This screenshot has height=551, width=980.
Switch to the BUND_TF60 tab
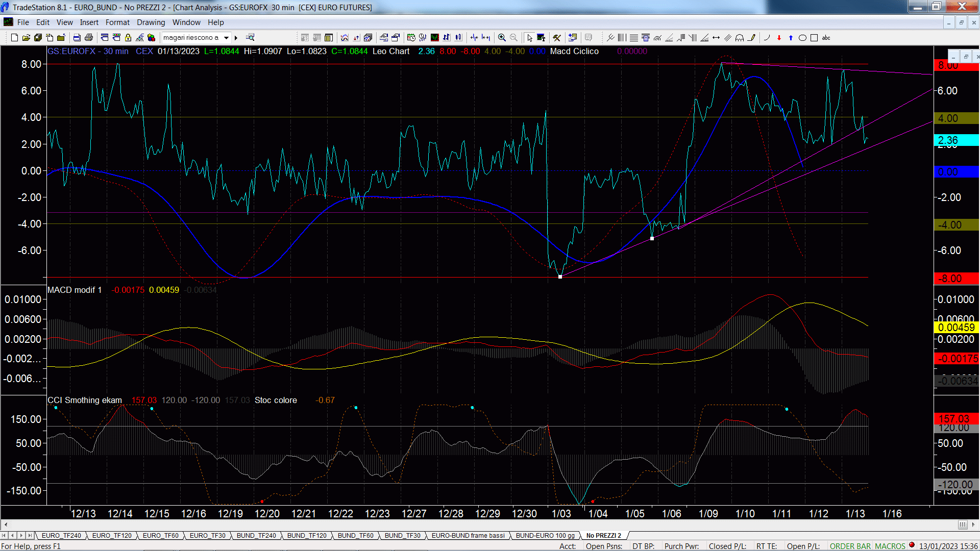click(x=355, y=536)
